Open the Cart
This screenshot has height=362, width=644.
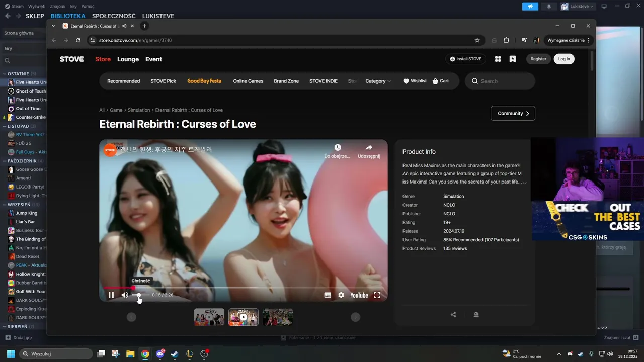click(x=441, y=81)
